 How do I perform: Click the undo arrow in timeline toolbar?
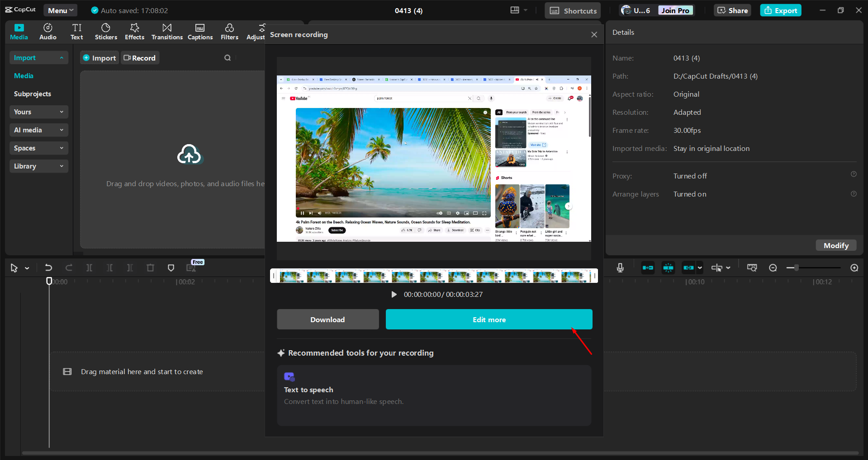point(48,268)
